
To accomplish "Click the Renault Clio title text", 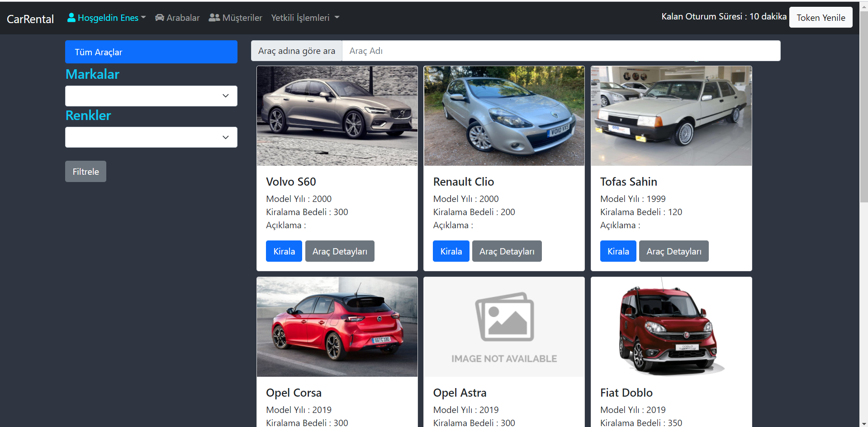I will click(x=463, y=182).
